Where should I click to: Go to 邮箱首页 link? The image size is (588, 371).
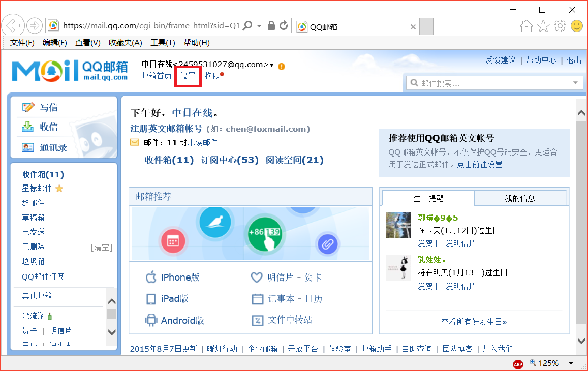157,76
